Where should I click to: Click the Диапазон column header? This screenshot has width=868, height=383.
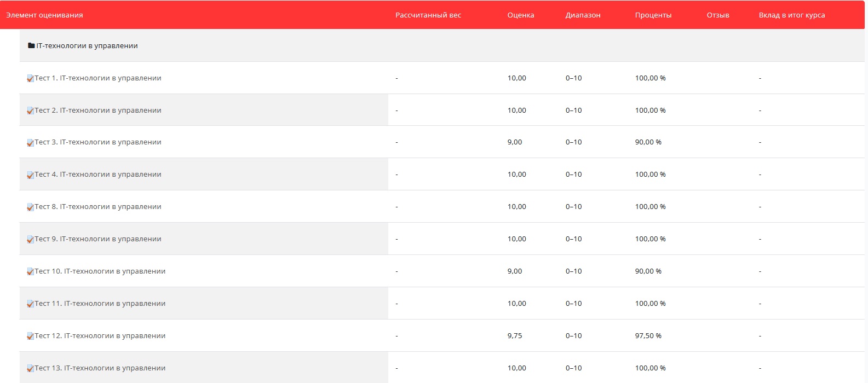tap(583, 15)
